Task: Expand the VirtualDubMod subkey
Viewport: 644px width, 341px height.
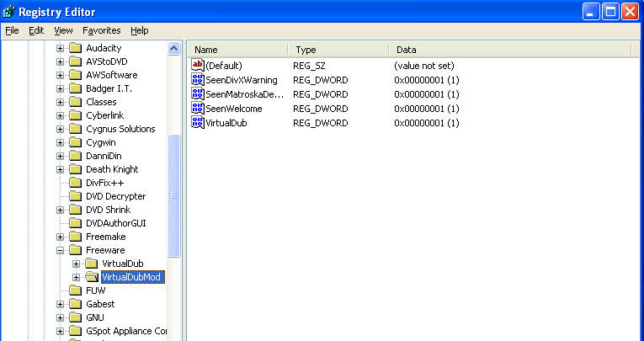Action: 76,277
